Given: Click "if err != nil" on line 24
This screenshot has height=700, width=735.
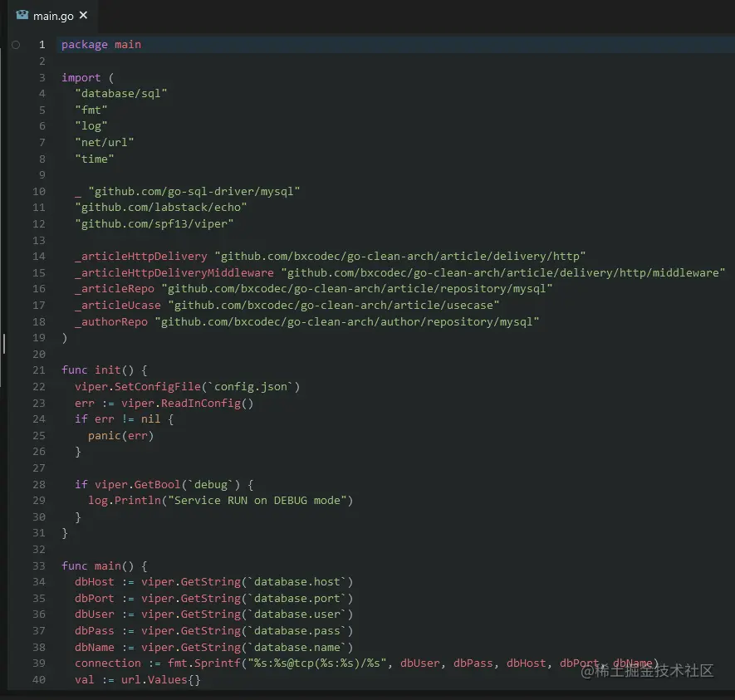Looking at the screenshot, I should click(x=118, y=419).
